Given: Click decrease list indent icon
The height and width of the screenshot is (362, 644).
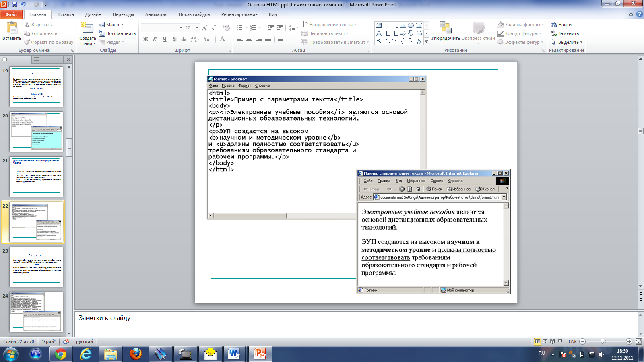Looking at the screenshot, I should point(270,28).
